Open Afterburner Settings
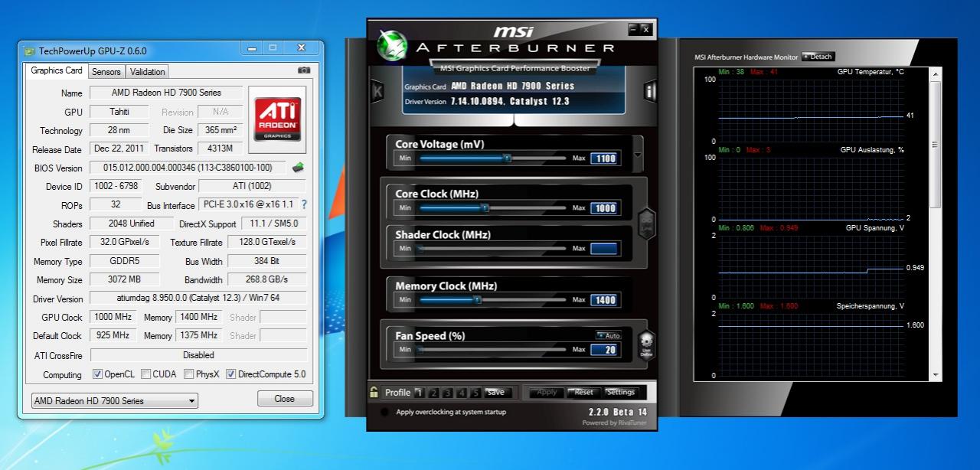 (620, 393)
